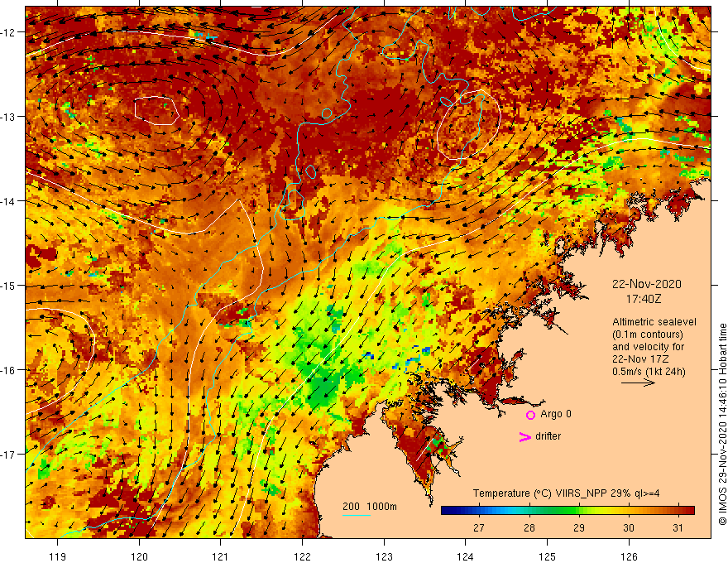Click the '22-Nov 17Z' caption line

642,359
